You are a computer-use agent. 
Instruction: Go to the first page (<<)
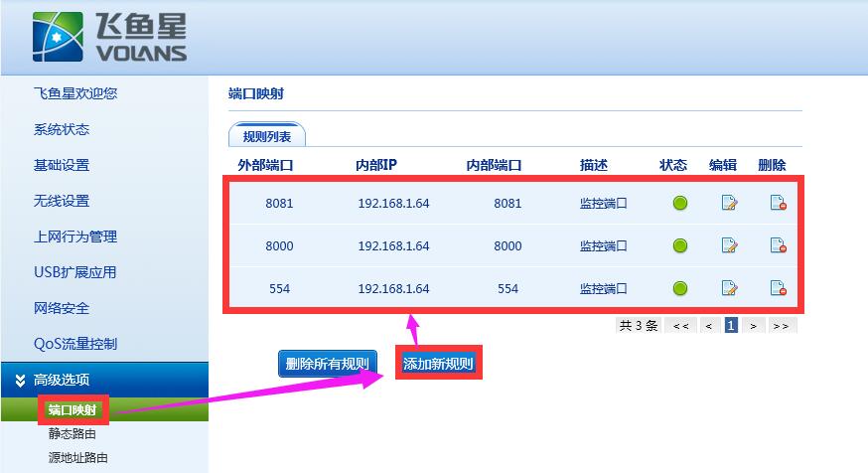pyautogui.click(x=681, y=326)
